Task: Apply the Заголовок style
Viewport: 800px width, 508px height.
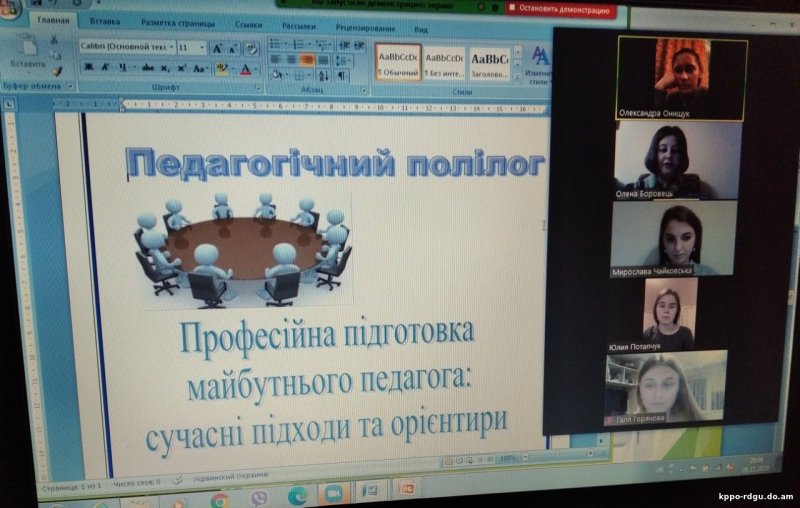Action: click(x=489, y=65)
